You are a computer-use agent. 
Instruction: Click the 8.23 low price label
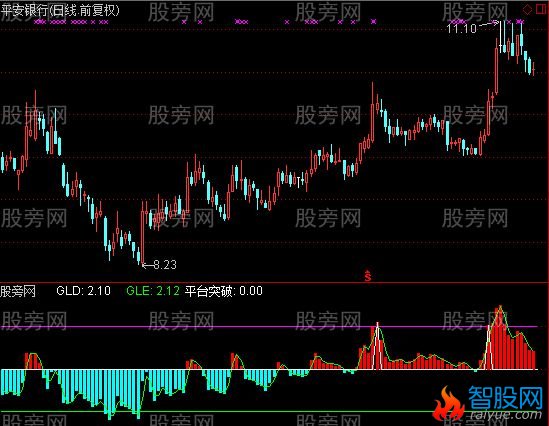165,264
